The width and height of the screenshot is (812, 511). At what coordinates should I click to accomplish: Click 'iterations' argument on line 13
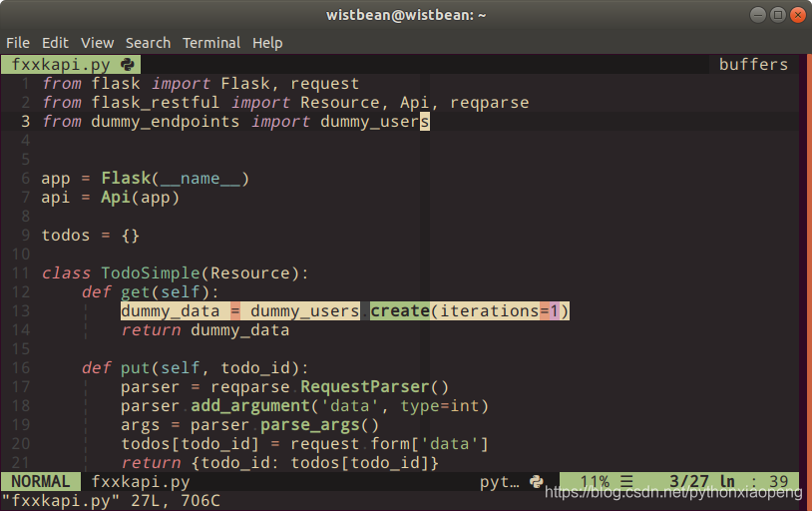[x=490, y=311]
